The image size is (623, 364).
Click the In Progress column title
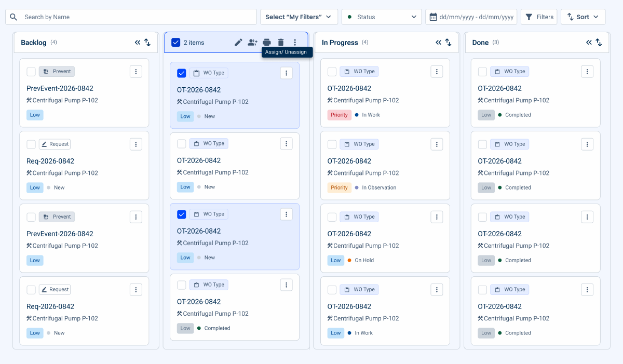(340, 43)
